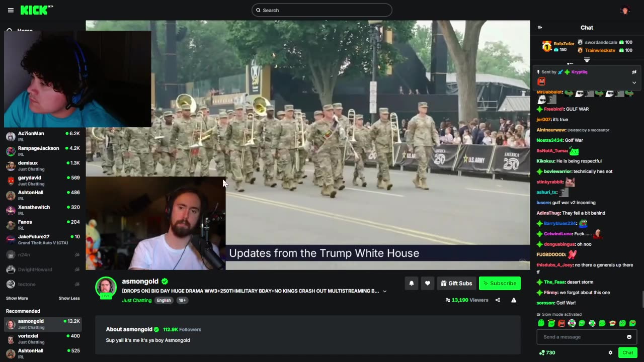Click the Kryptiiq username in pinned message
This screenshot has width=644, height=362.
(579, 72)
